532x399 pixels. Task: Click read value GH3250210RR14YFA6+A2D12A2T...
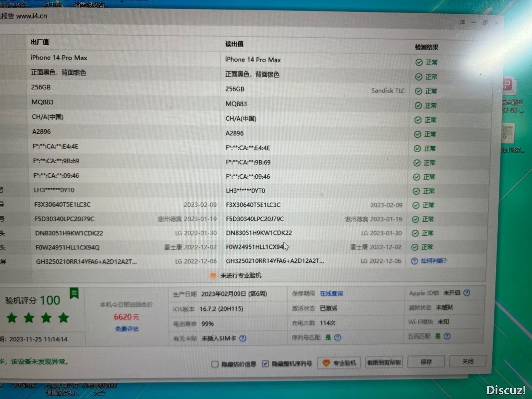[x=275, y=261]
